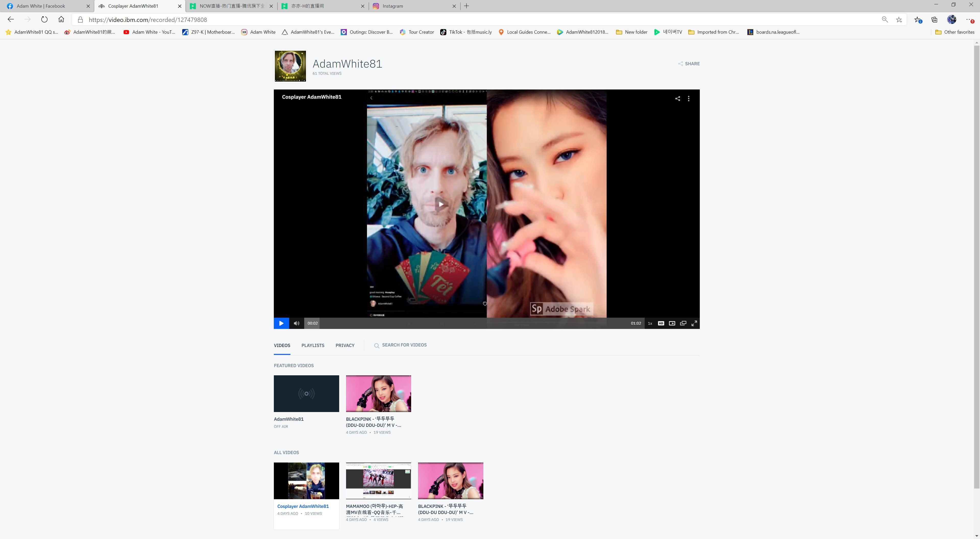Toggle HD quality in video player
The height and width of the screenshot is (539, 980).
click(x=661, y=324)
